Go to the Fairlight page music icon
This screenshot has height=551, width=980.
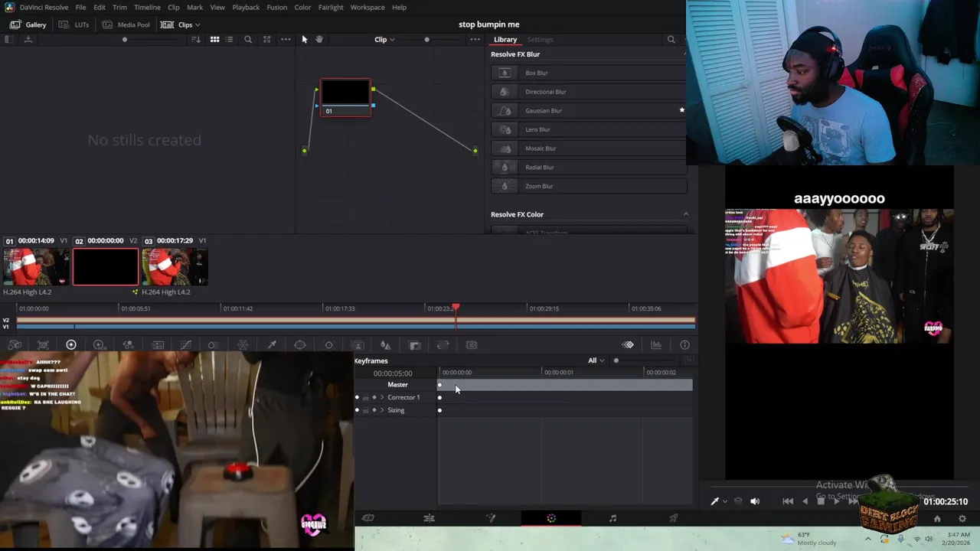pyautogui.click(x=612, y=518)
